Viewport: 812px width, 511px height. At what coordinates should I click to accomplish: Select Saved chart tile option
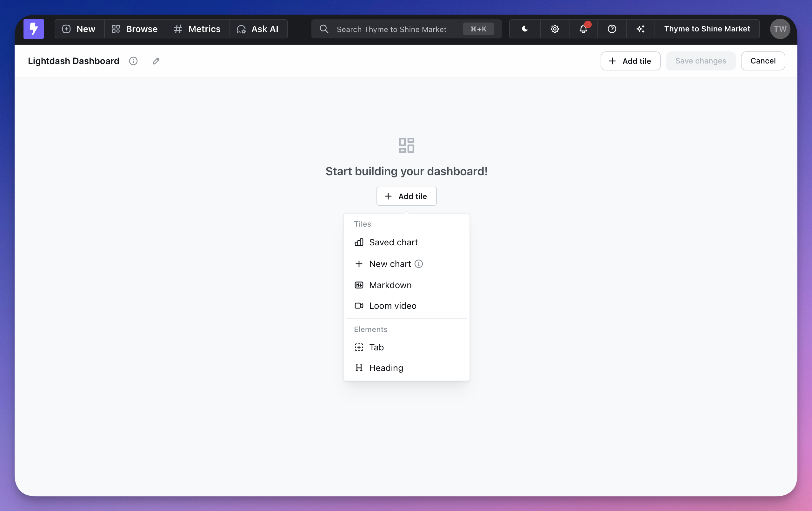pyautogui.click(x=393, y=242)
